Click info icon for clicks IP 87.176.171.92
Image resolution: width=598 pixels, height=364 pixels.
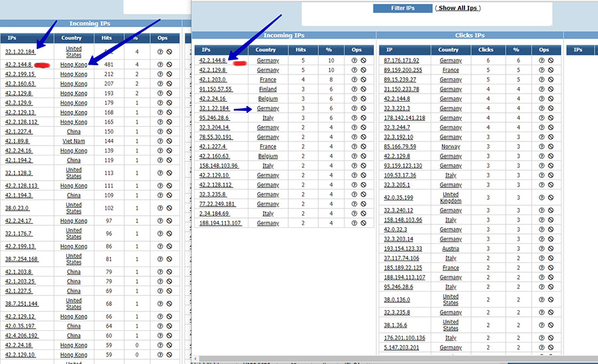click(x=542, y=60)
